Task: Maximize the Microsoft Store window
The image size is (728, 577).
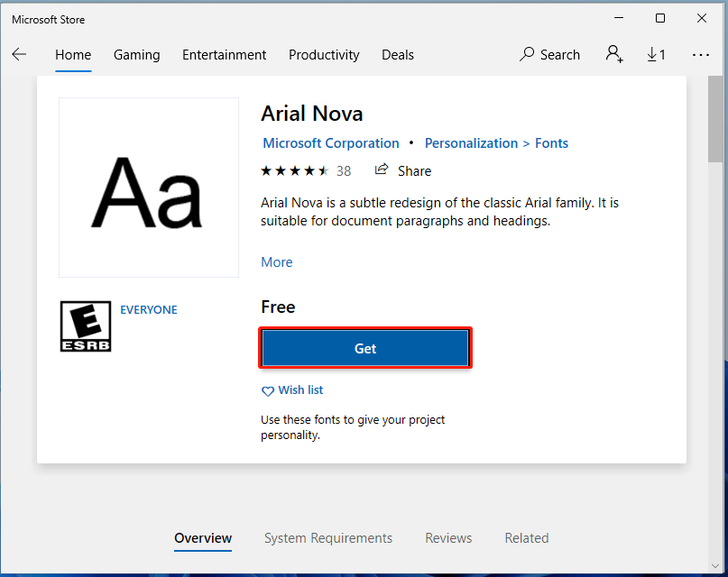Action: click(660, 19)
